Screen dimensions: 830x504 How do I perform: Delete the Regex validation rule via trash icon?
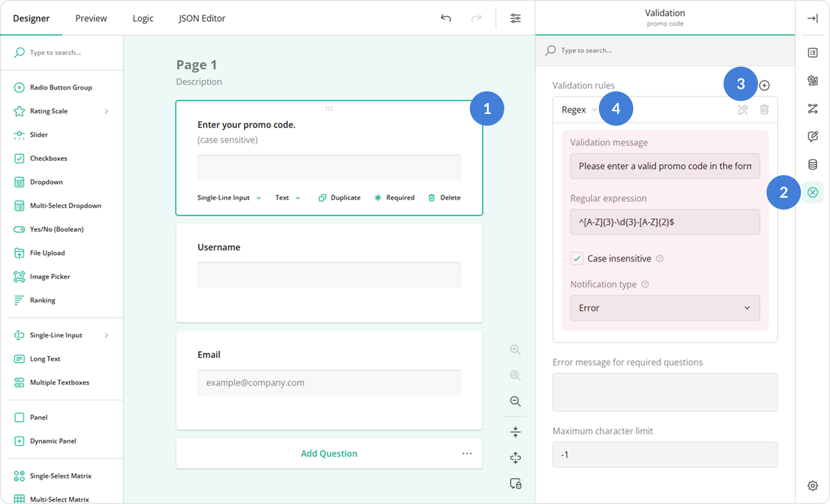764,109
